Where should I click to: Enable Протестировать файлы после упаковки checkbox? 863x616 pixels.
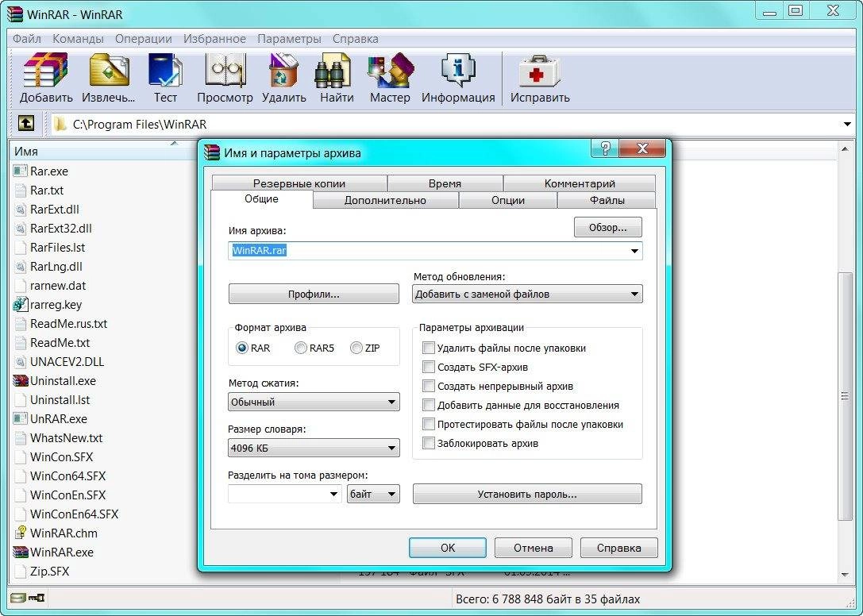428,424
